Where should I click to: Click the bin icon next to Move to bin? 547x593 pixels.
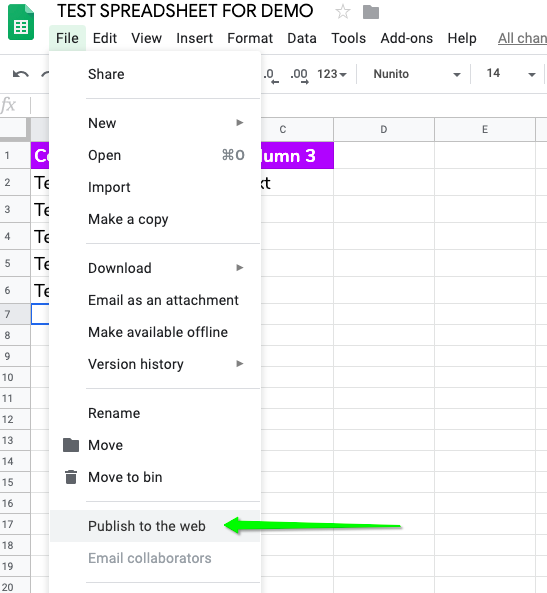71,477
